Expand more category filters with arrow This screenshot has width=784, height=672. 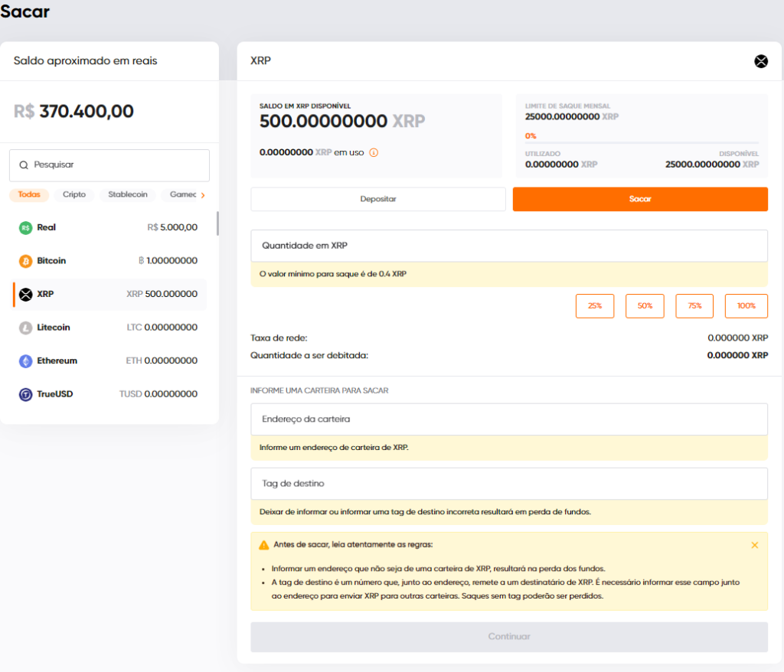coord(203,195)
